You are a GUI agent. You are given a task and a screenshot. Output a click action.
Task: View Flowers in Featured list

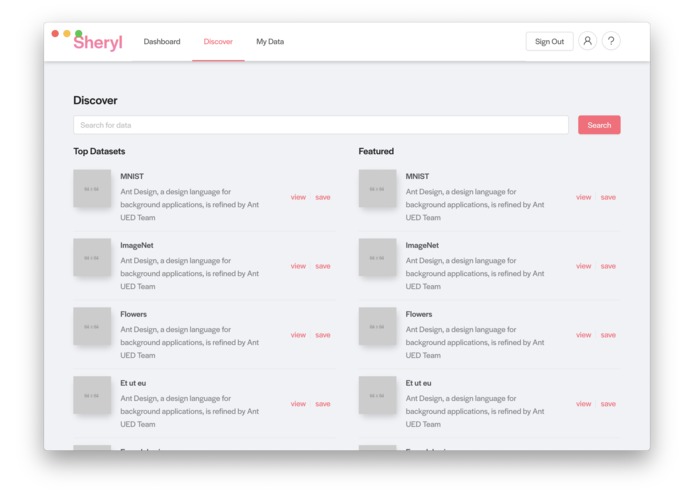coord(583,335)
